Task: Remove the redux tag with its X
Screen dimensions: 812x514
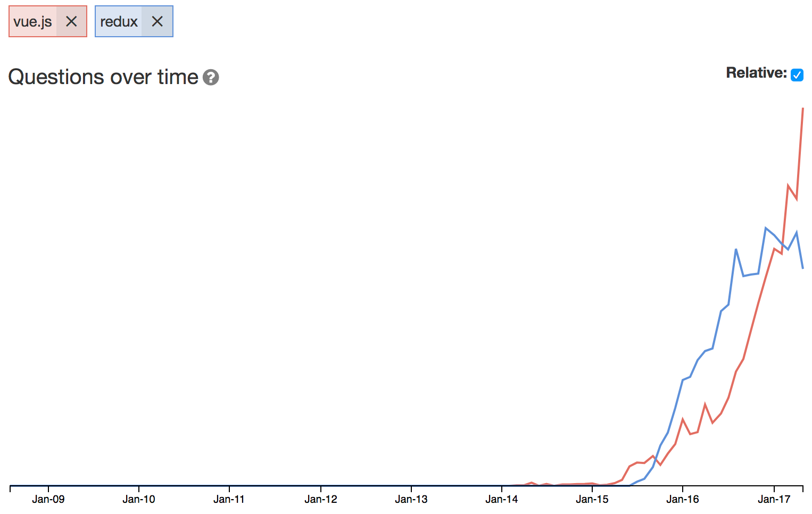Action: [157, 21]
